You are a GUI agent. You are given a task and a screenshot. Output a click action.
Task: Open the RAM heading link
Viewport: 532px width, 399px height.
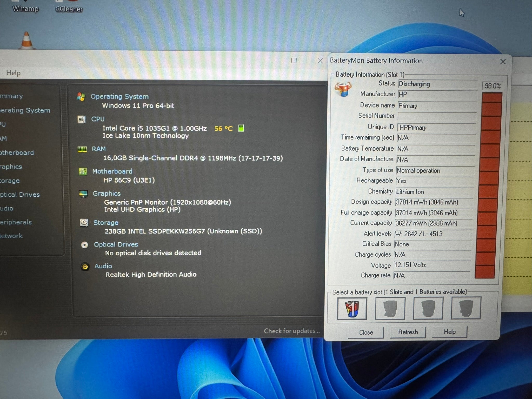tap(99, 149)
